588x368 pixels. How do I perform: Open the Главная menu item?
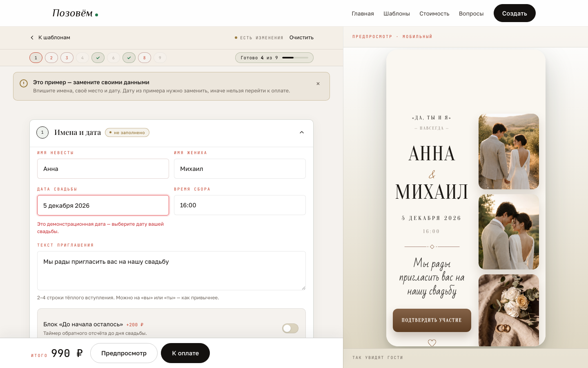coord(363,13)
